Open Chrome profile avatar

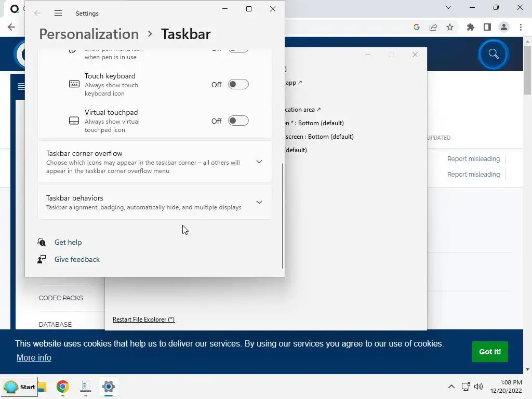(x=504, y=27)
